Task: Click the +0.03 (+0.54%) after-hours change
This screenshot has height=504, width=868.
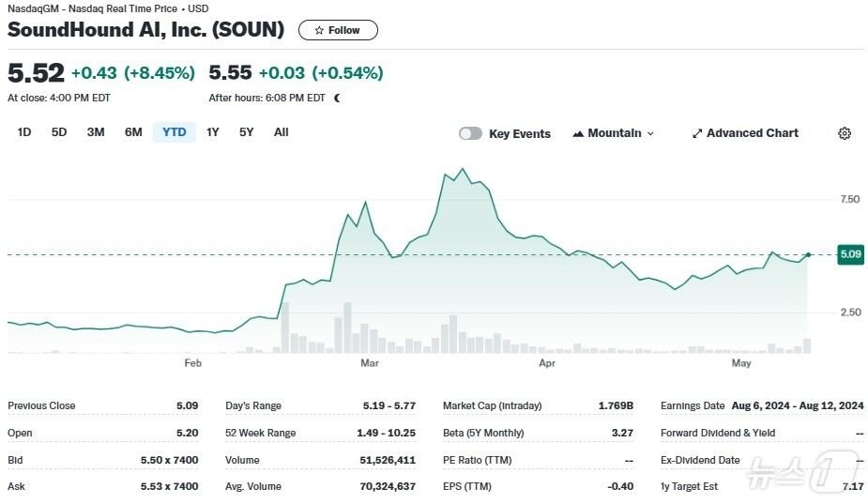Action: (321, 72)
